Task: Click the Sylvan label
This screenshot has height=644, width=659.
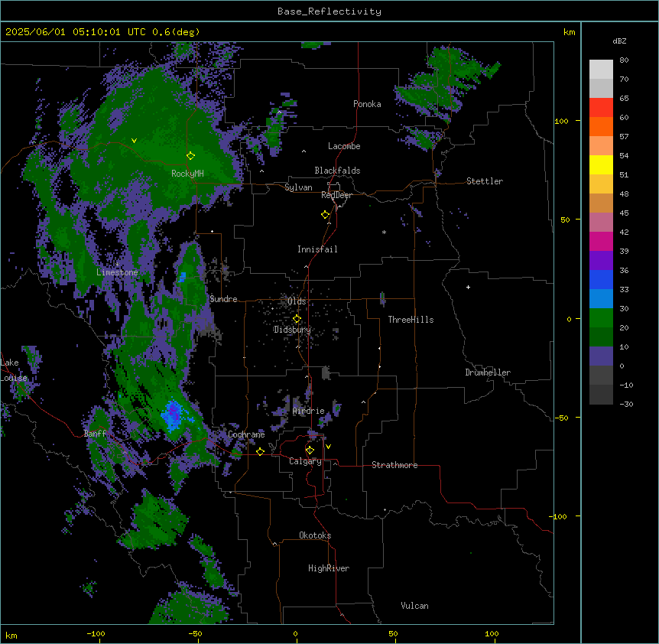Action: (298, 187)
